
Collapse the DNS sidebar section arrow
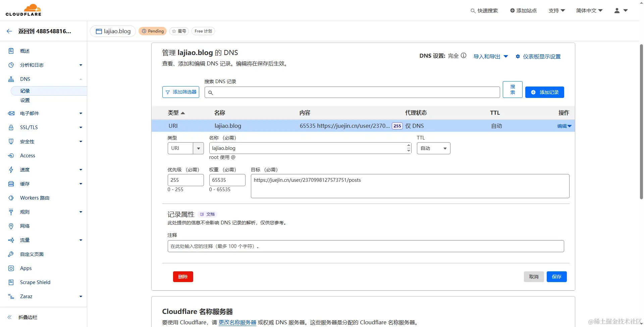(81, 79)
